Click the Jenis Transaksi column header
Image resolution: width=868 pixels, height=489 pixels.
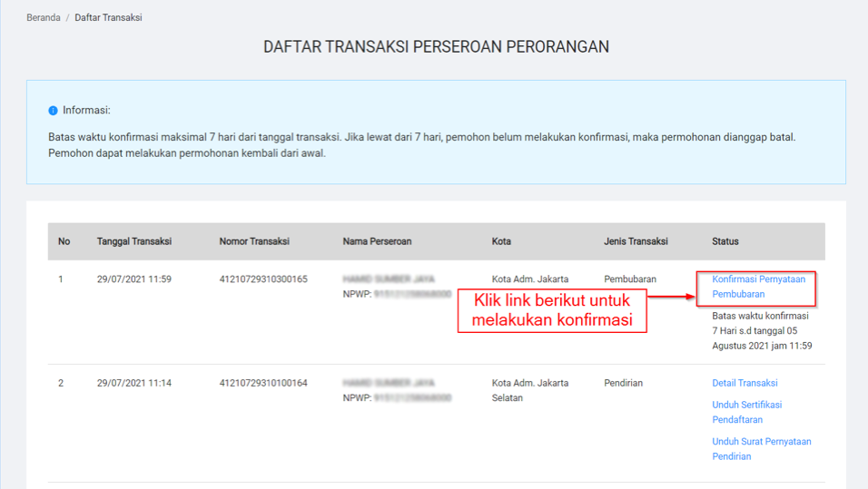pyautogui.click(x=636, y=241)
